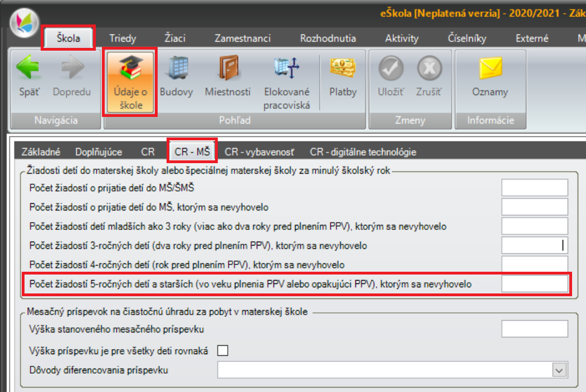Switch to the Triedy ribbon tab

click(x=123, y=38)
